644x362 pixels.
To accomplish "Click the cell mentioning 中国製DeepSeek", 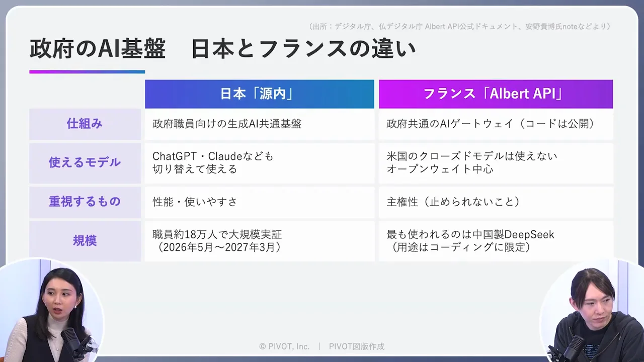I will (496, 241).
